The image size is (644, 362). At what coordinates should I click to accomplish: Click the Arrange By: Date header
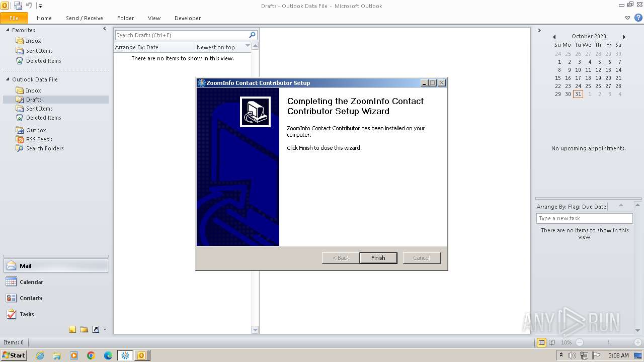point(154,47)
